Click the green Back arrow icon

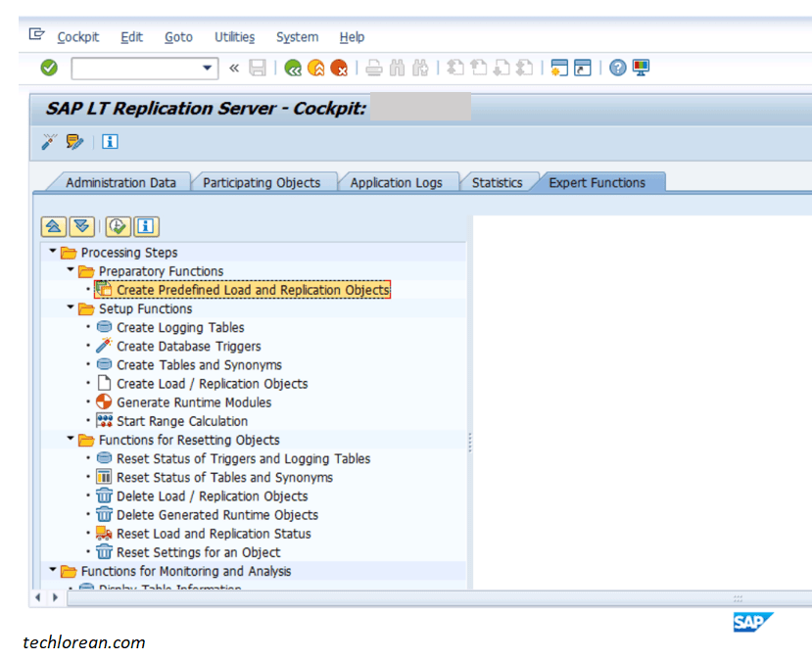291,68
